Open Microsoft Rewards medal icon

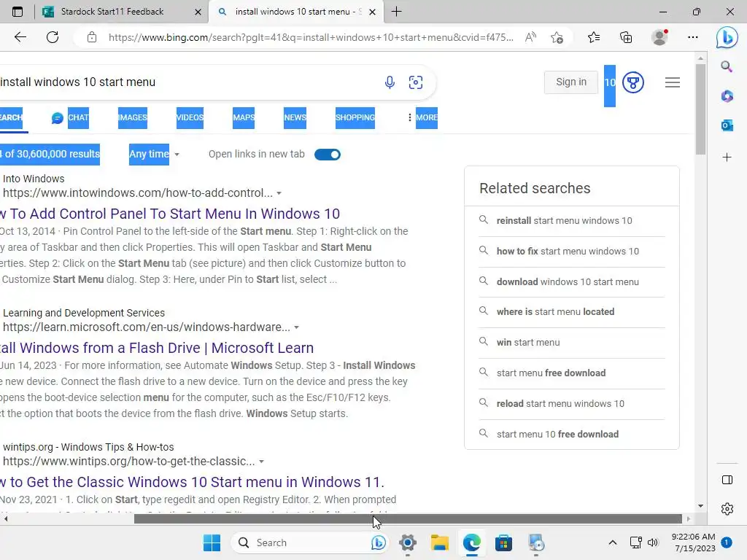[632, 82]
